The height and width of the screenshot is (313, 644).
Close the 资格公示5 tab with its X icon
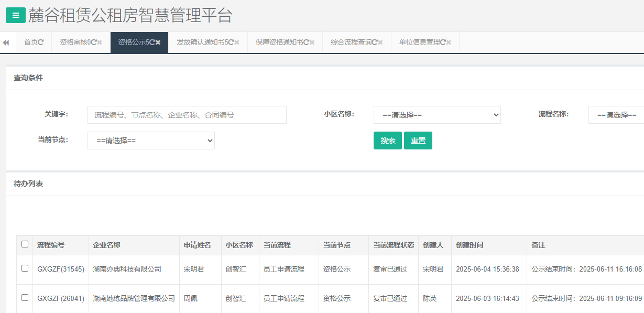(158, 42)
